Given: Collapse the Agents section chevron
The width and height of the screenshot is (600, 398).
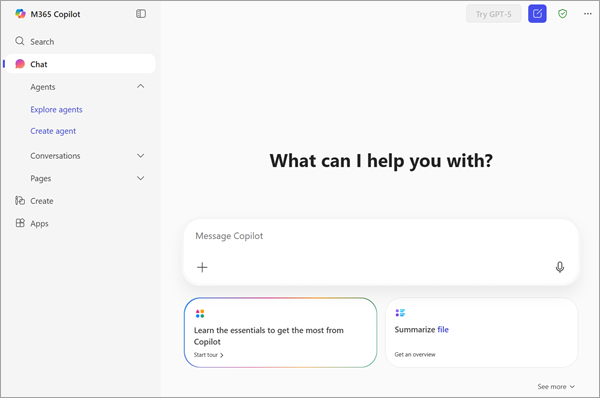Looking at the screenshot, I should [x=141, y=86].
